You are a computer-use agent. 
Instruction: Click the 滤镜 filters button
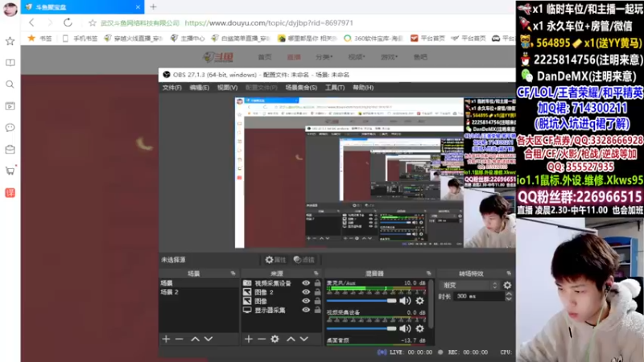[304, 260]
